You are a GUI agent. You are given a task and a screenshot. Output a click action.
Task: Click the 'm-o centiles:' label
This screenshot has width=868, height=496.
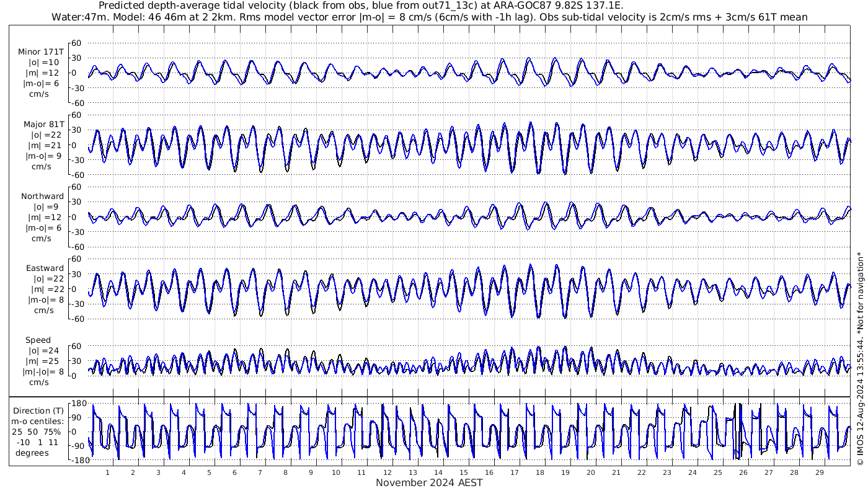(38, 422)
